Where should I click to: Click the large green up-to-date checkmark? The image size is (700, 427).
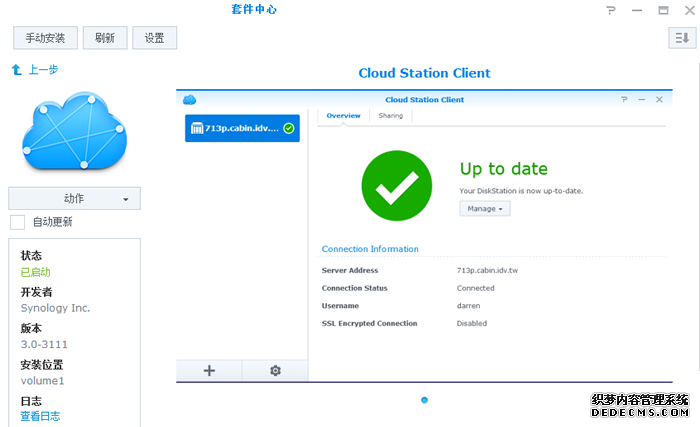[x=397, y=185]
